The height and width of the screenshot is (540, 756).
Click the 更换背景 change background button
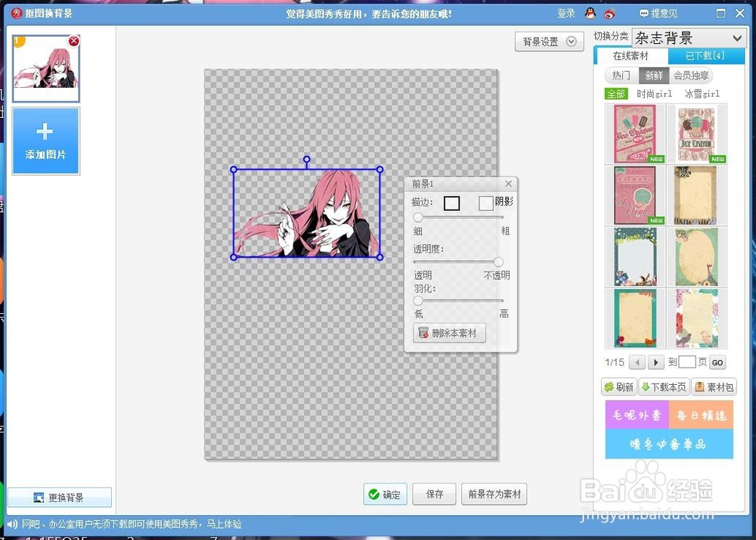coord(59,497)
